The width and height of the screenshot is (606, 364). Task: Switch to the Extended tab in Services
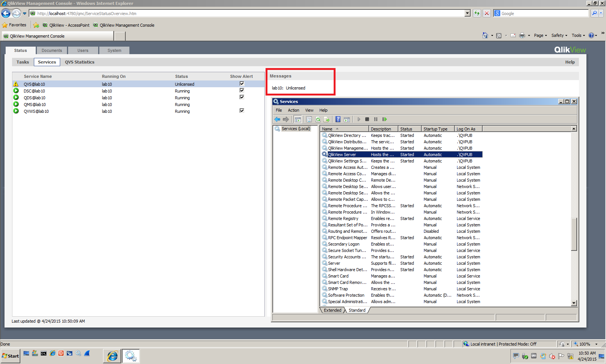(x=333, y=310)
